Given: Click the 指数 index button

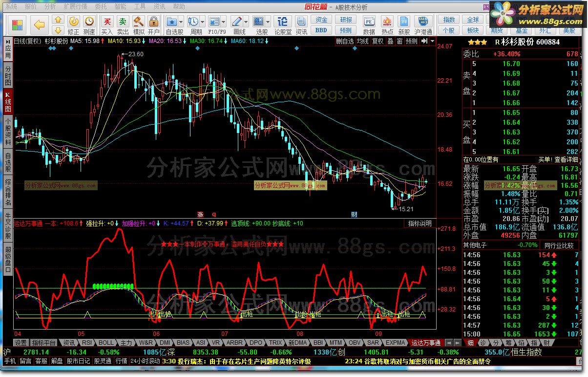Looking at the screenshot, I should [449, 20].
